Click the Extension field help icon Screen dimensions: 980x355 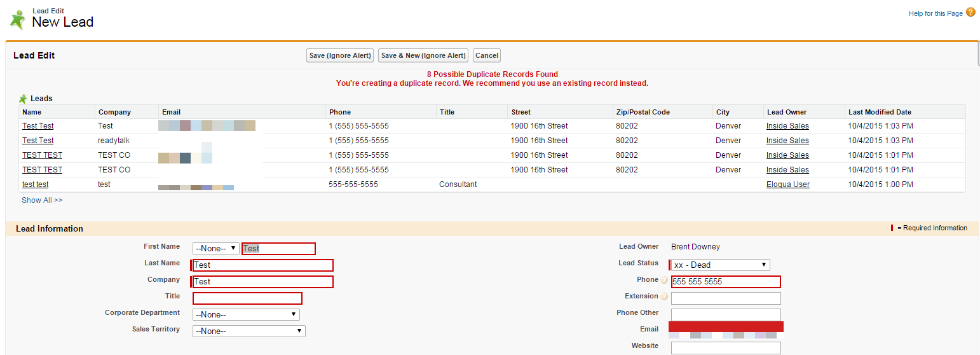664,297
